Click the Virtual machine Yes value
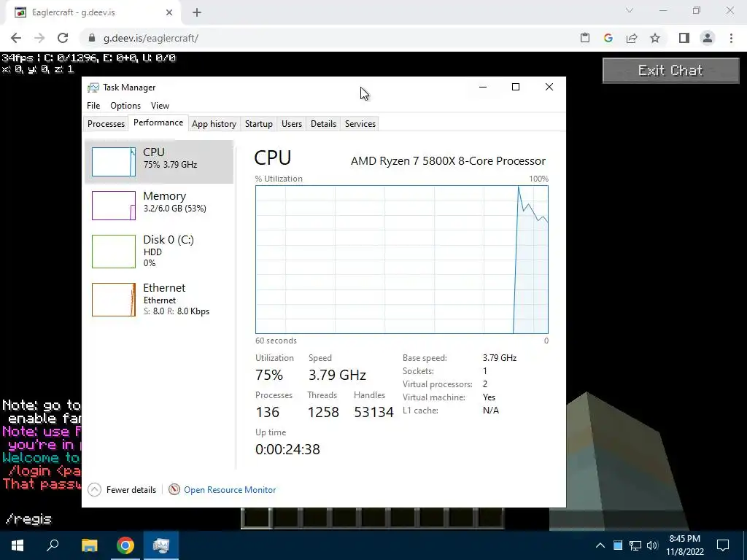Screen dimensions: 747x560 pos(489,397)
